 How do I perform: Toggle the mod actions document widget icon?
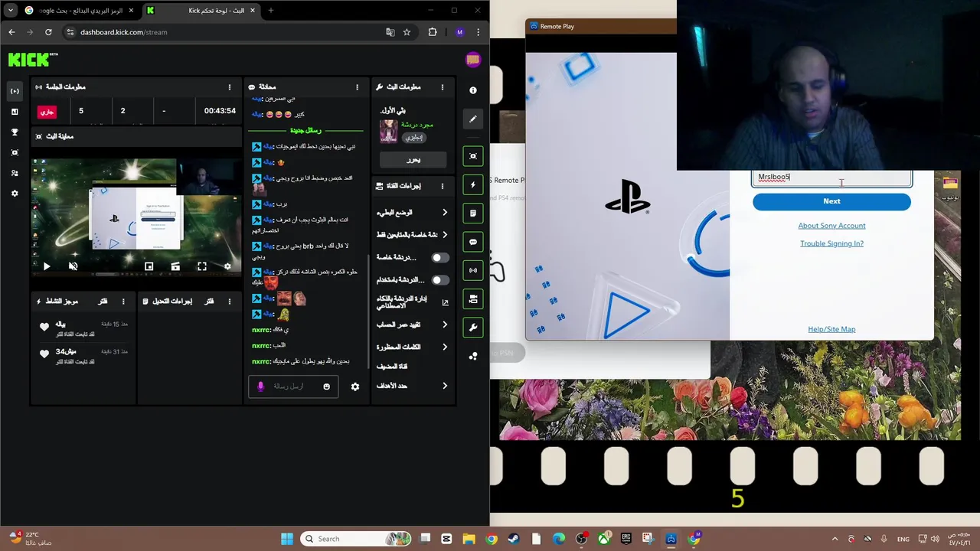pos(473,214)
